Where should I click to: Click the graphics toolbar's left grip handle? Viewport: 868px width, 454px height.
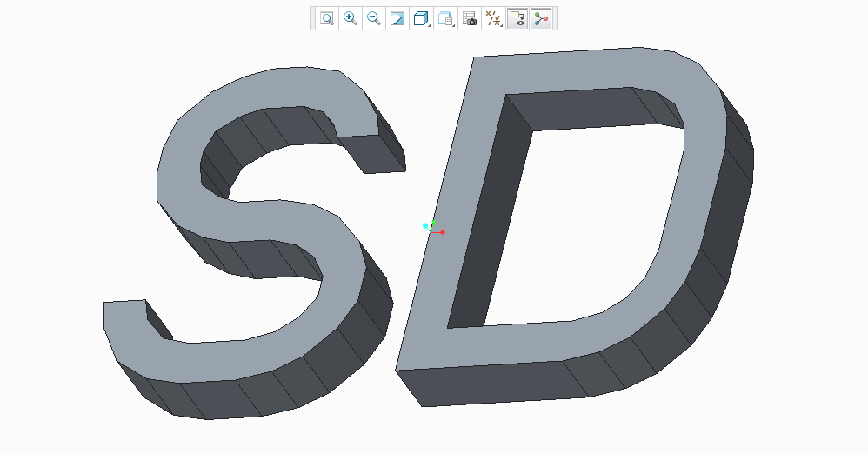click(x=314, y=18)
